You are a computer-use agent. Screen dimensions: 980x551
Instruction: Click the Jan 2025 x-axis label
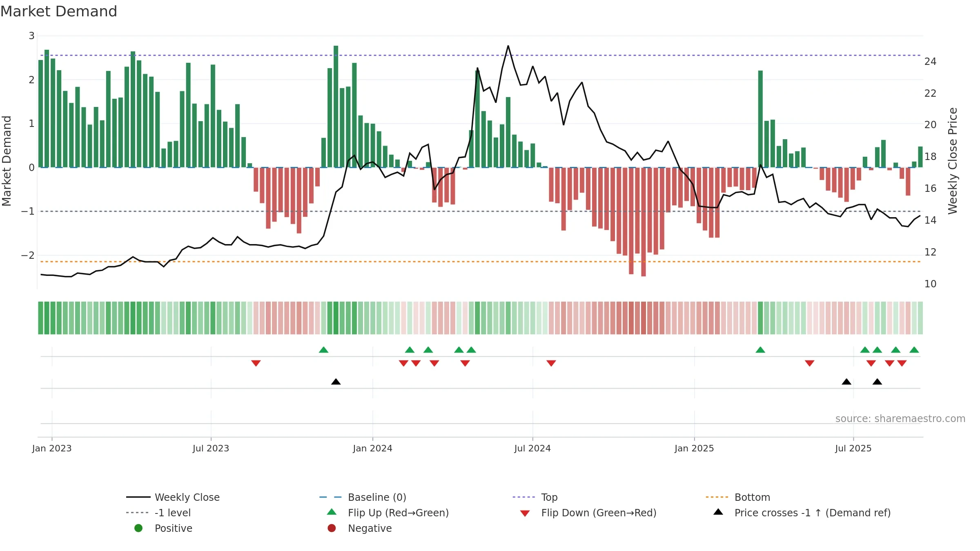point(694,448)
